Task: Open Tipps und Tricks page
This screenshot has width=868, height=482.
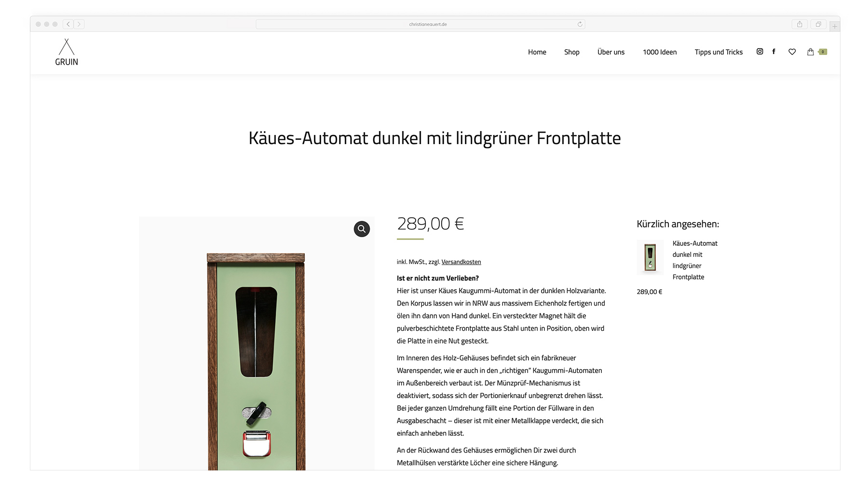Action: [x=719, y=52]
